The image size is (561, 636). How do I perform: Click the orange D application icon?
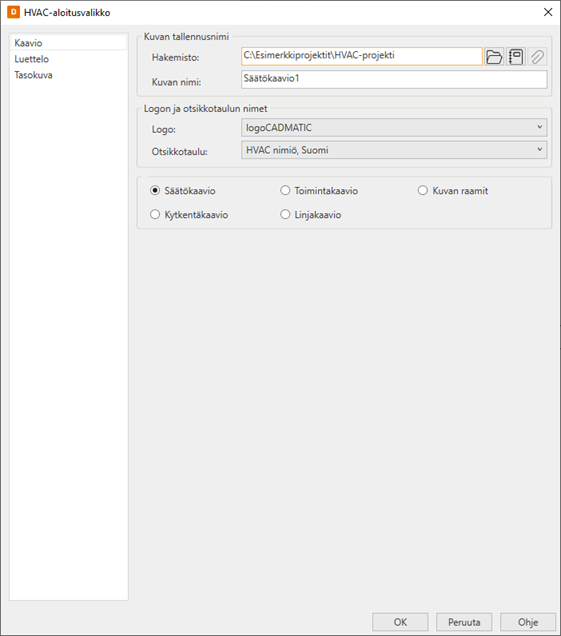tap(13, 12)
